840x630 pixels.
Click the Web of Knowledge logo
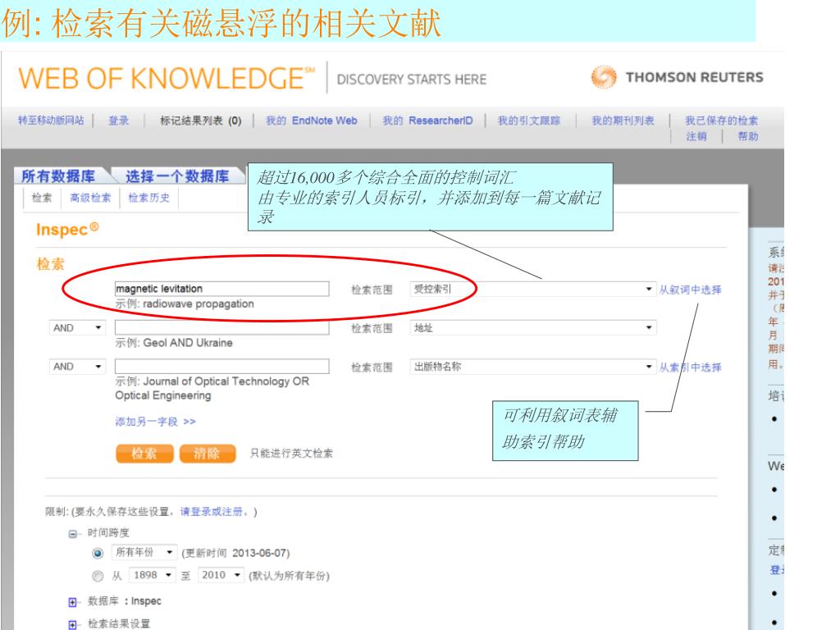coord(166,79)
